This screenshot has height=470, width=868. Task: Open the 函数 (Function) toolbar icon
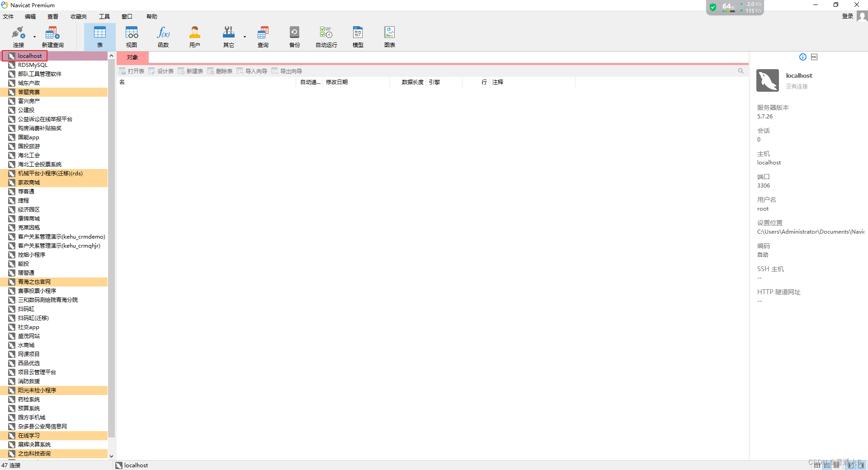[163, 37]
